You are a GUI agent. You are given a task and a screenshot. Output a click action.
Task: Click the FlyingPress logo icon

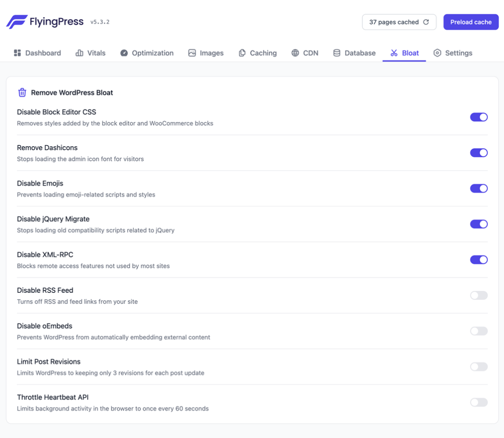[x=17, y=22]
